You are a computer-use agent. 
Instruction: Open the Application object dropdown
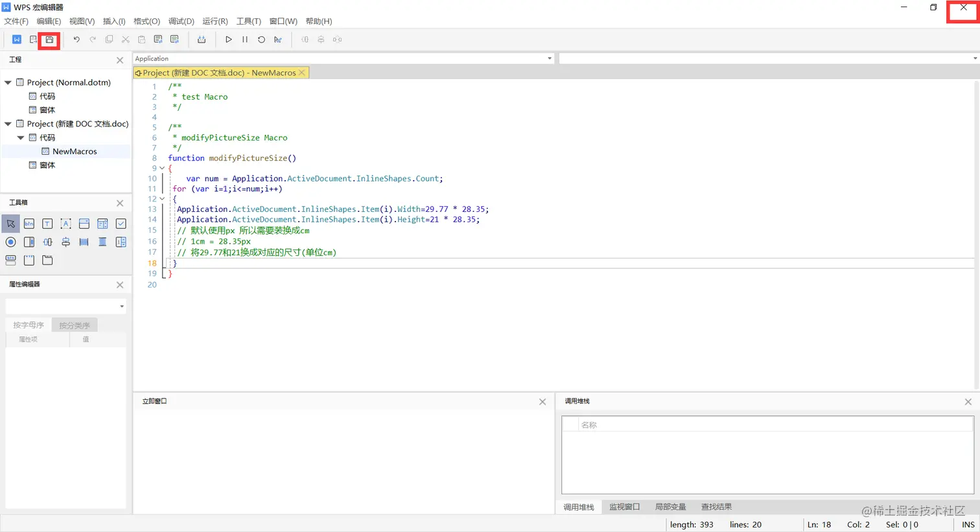point(550,58)
